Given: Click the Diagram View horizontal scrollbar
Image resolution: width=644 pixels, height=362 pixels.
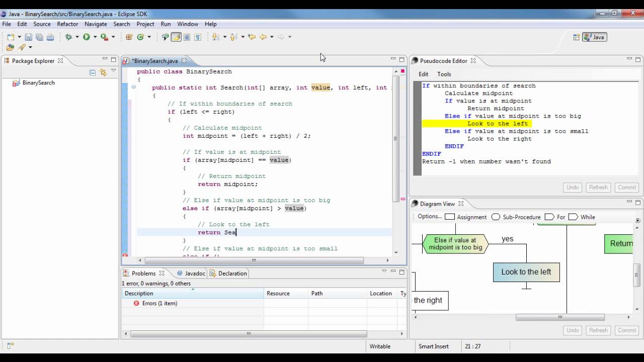Looking at the screenshot, I should (x=560, y=317).
